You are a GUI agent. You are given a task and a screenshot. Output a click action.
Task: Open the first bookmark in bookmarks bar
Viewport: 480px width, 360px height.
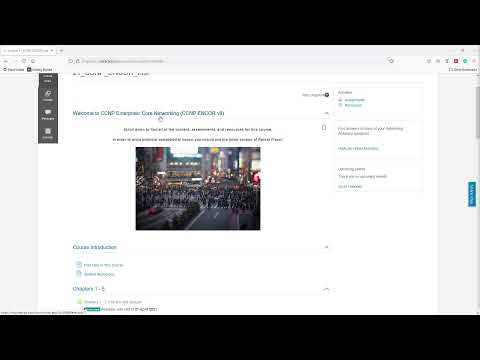pos(14,70)
